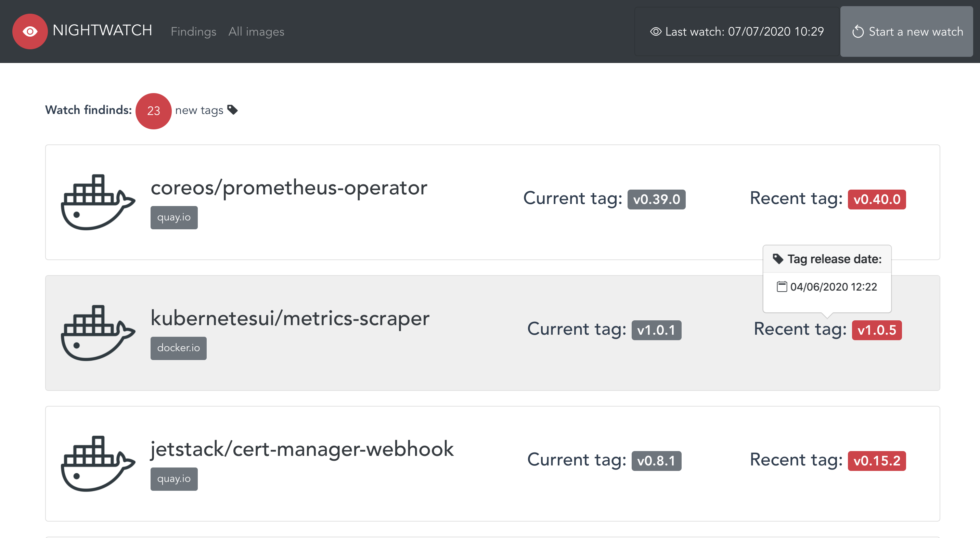Click the v1.0.5 recent tag badge
980x538 pixels.
(877, 330)
